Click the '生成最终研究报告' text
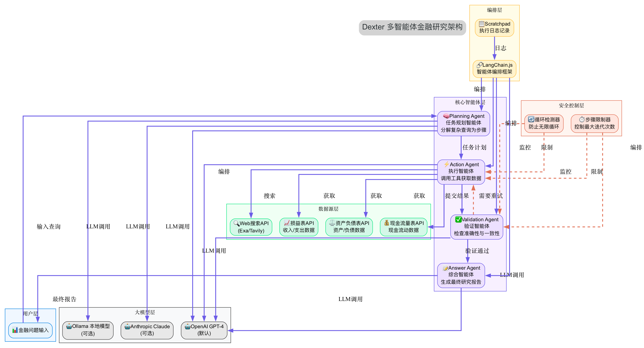 pos(461,282)
